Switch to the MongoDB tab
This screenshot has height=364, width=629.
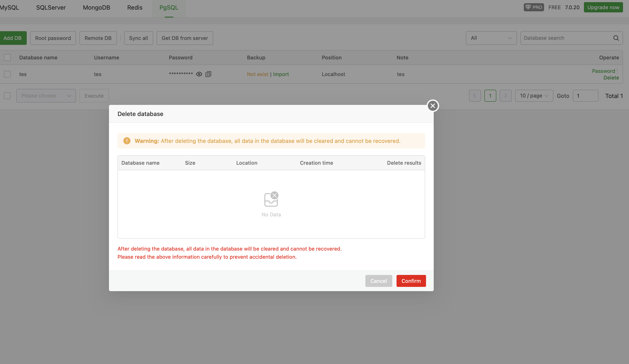click(x=96, y=7)
